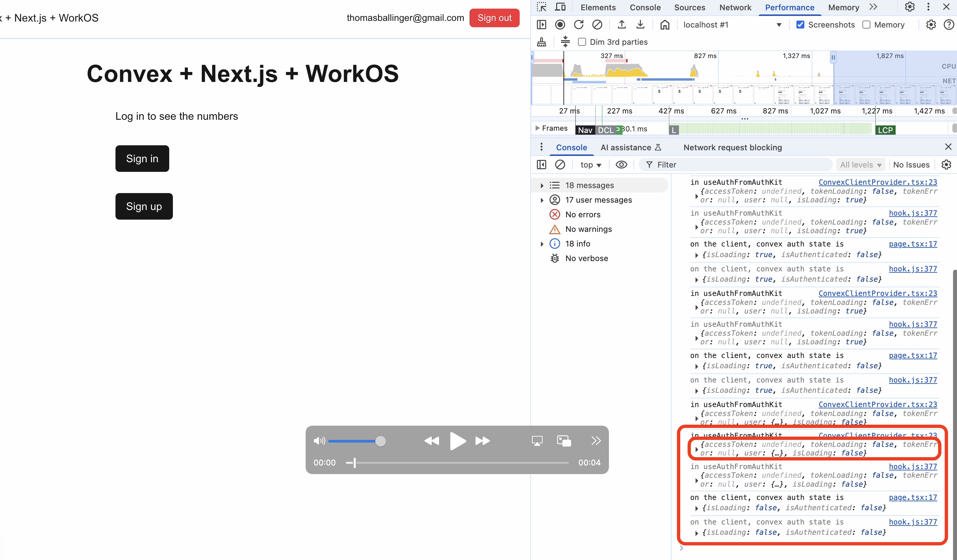
Task: Open more video controls chevrons
Action: click(x=596, y=441)
